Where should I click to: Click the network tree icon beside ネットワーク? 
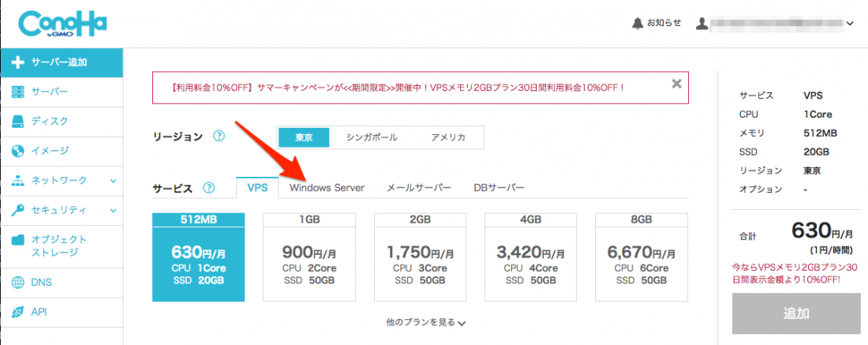(17, 181)
